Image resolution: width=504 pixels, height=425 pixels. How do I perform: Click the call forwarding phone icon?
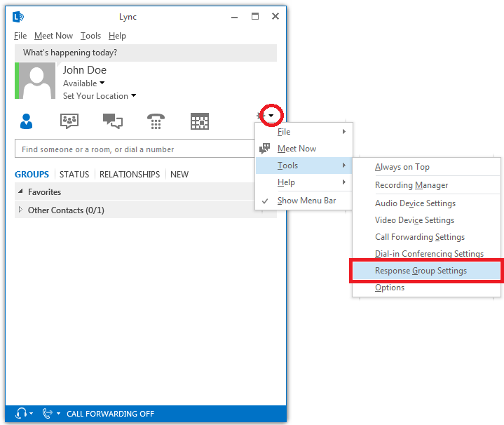tap(47, 413)
